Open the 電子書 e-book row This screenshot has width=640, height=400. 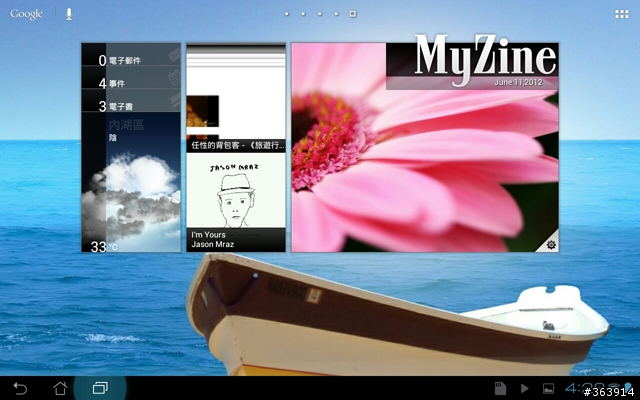(x=131, y=100)
